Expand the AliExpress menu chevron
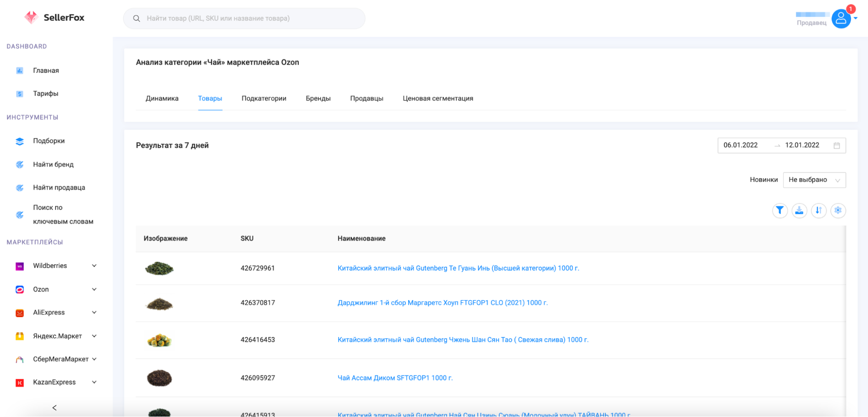The width and height of the screenshot is (868, 417). tap(94, 312)
